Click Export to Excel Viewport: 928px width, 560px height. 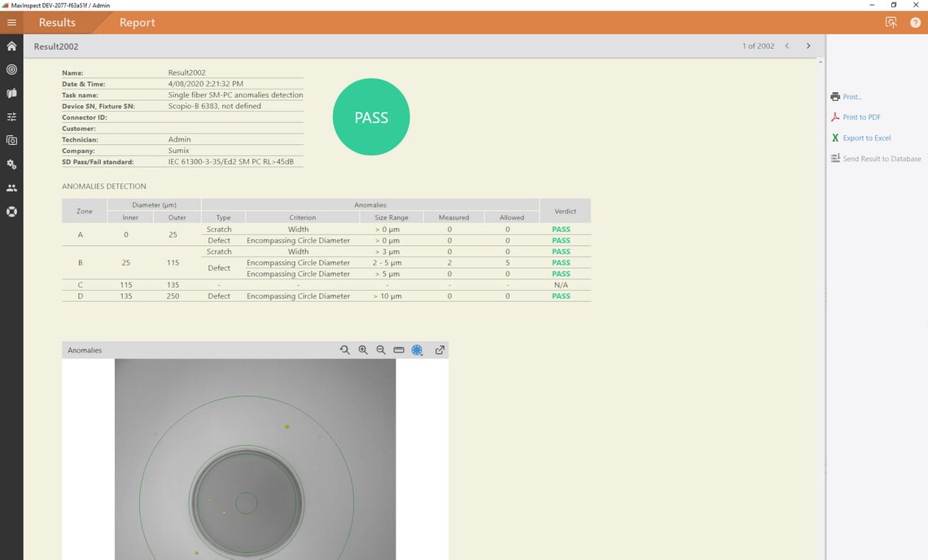(866, 138)
